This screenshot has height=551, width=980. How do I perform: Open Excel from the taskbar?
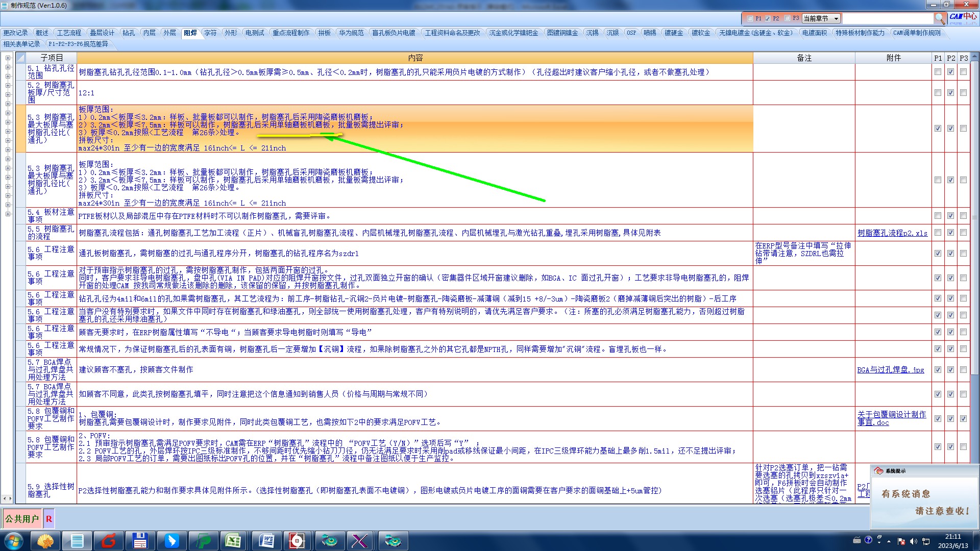click(234, 540)
